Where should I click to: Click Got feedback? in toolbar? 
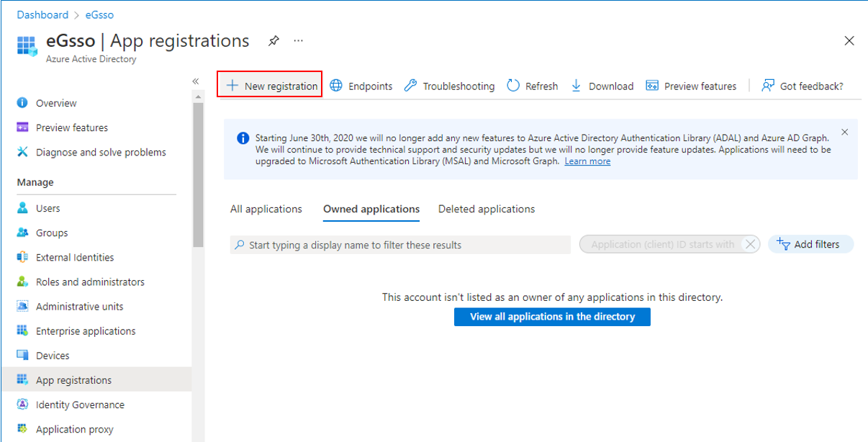[802, 86]
